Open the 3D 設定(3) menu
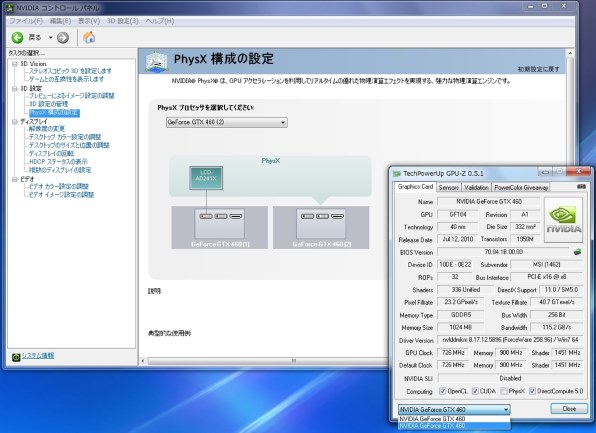The image size is (596, 433). pyautogui.click(x=122, y=21)
